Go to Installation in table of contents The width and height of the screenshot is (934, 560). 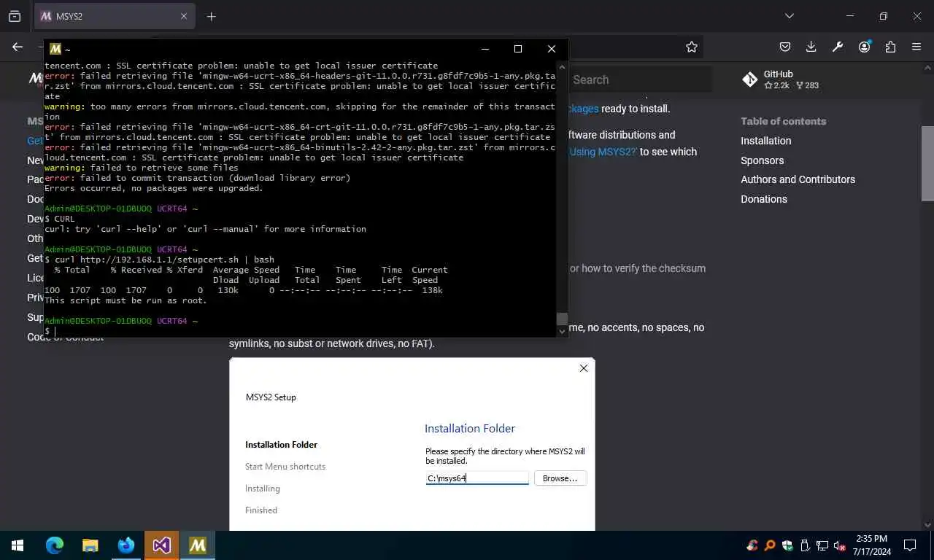click(x=766, y=141)
